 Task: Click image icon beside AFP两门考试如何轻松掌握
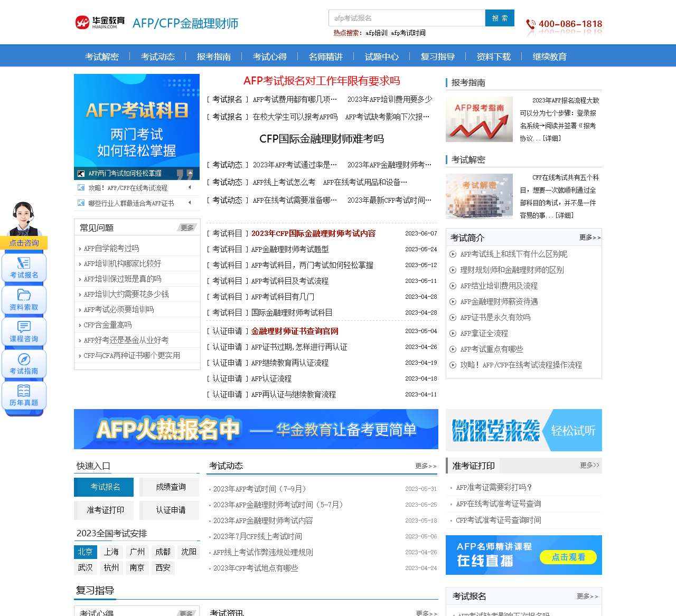click(x=81, y=173)
